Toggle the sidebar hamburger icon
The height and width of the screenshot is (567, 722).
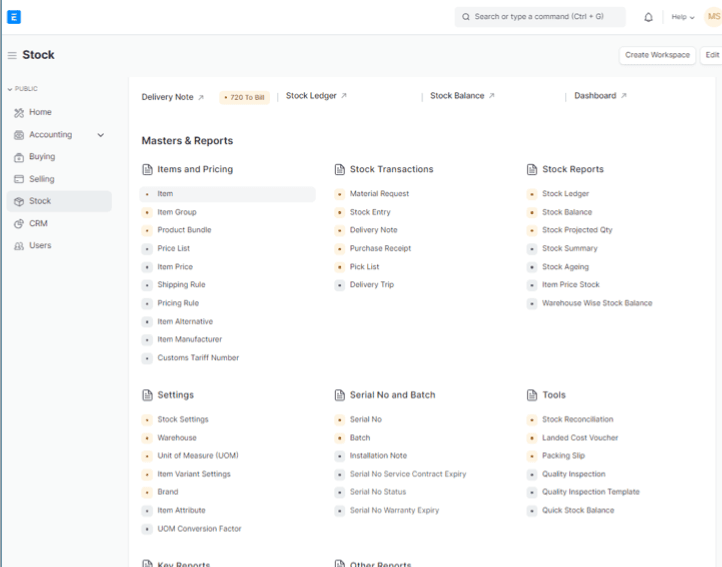pos(12,55)
